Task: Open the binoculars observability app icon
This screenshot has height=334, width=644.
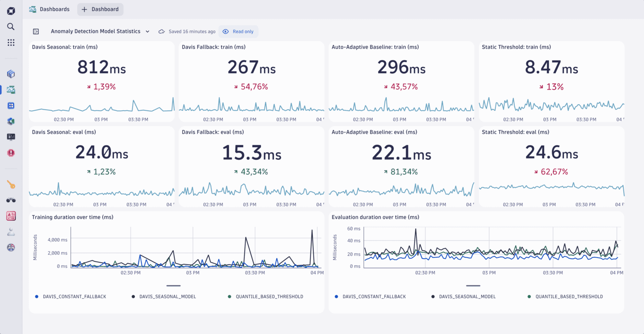Action: tap(11, 200)
